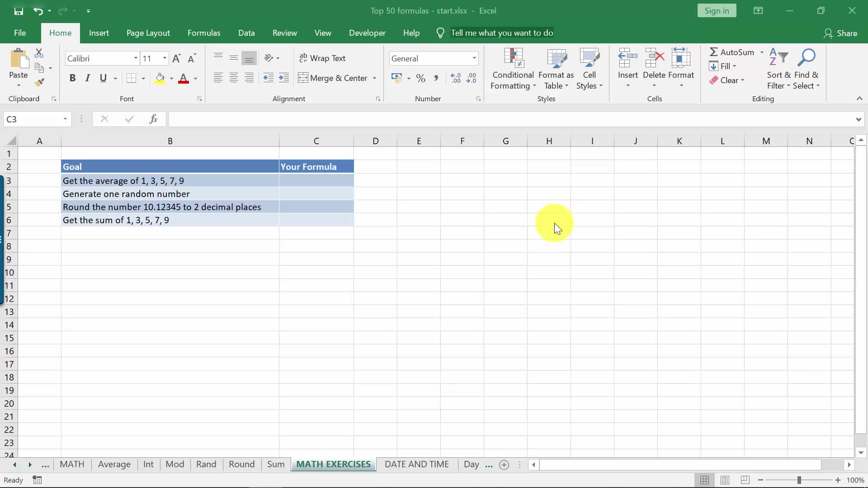Click the Increase Font Size icon

176,58
